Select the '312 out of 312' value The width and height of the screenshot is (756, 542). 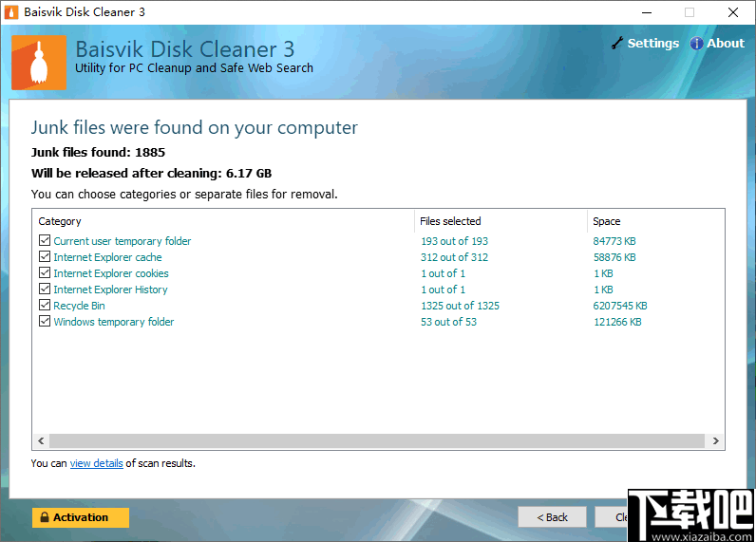click(454, 257)
